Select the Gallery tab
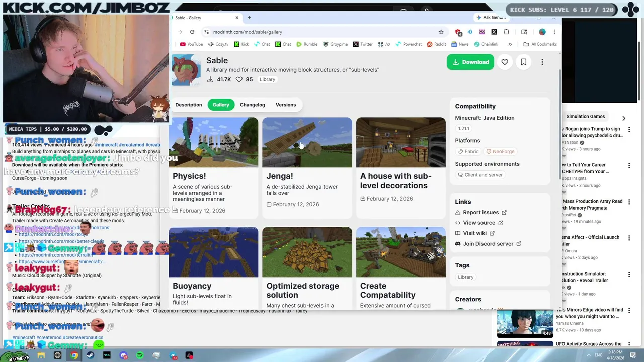 [221, 105]
